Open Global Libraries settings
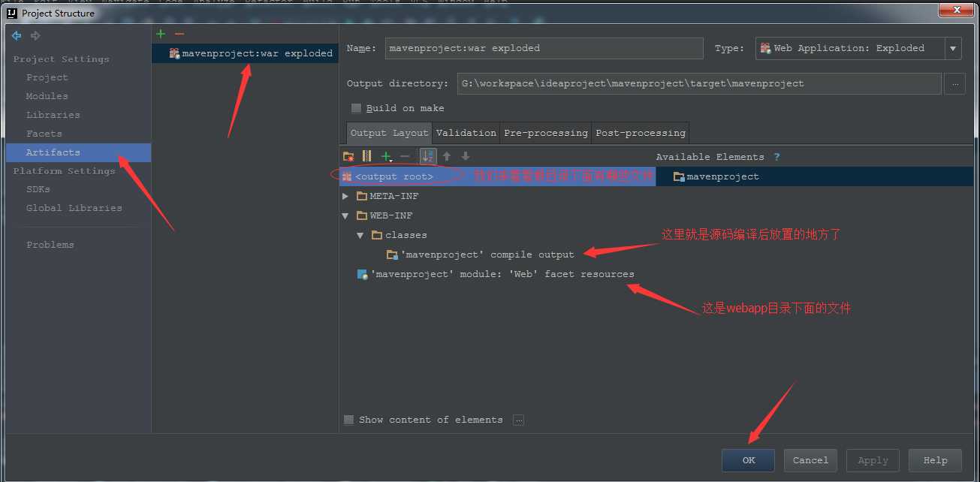The image size is (980, 482). click(x=74, y=208)
